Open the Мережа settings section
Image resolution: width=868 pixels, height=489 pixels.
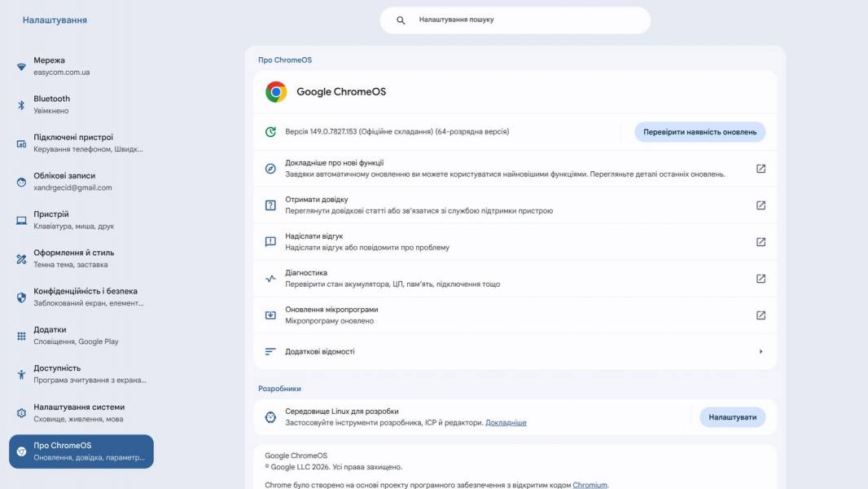click(x=81, y=67)
